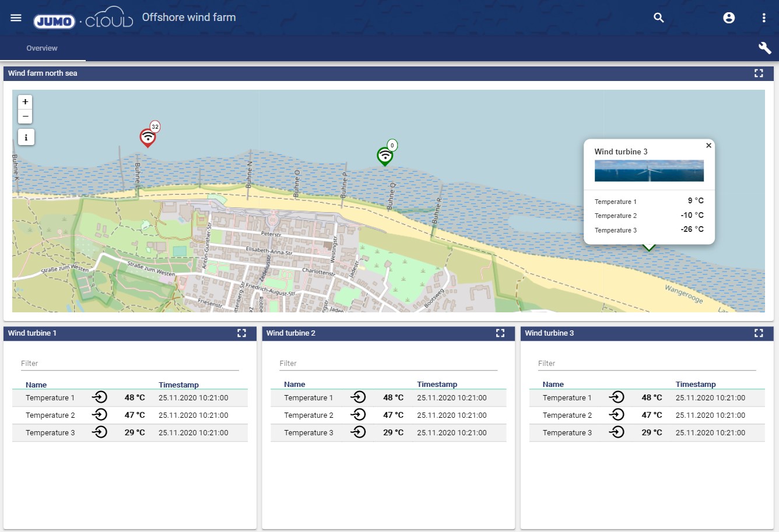The height and width of the screenshot is (532, 779).
Task: Click the Wind turbine 3 filter field
Action: [647, 363]
